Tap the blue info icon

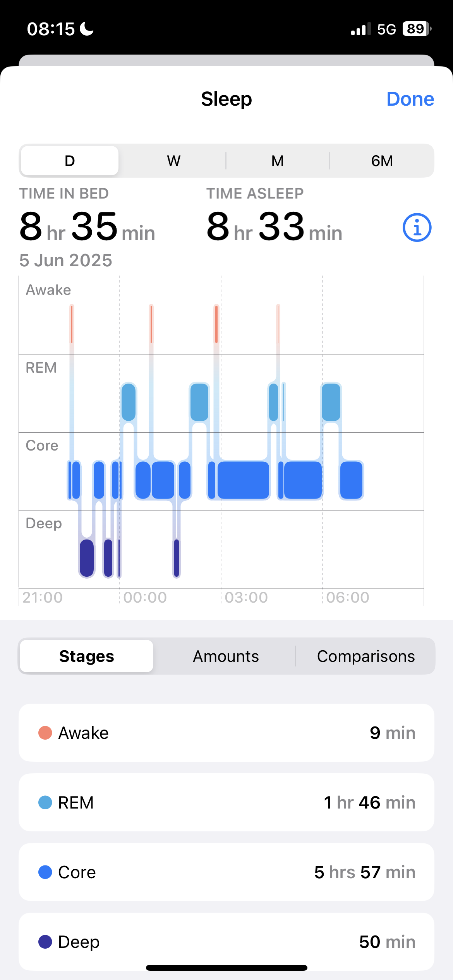(x=417, y=228)
